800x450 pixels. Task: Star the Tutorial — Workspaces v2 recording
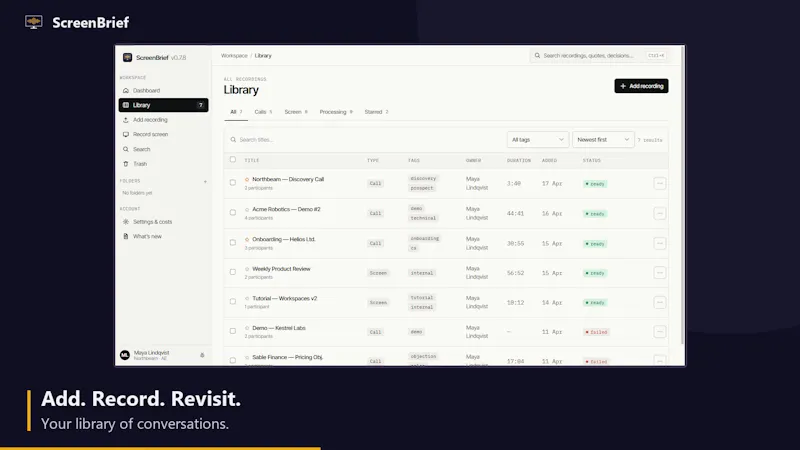coord(247,298)
